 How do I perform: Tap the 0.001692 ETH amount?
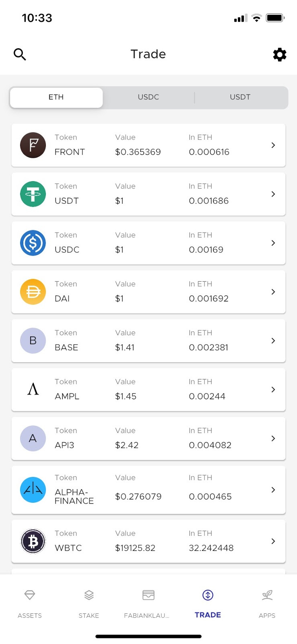click(209, 299)
